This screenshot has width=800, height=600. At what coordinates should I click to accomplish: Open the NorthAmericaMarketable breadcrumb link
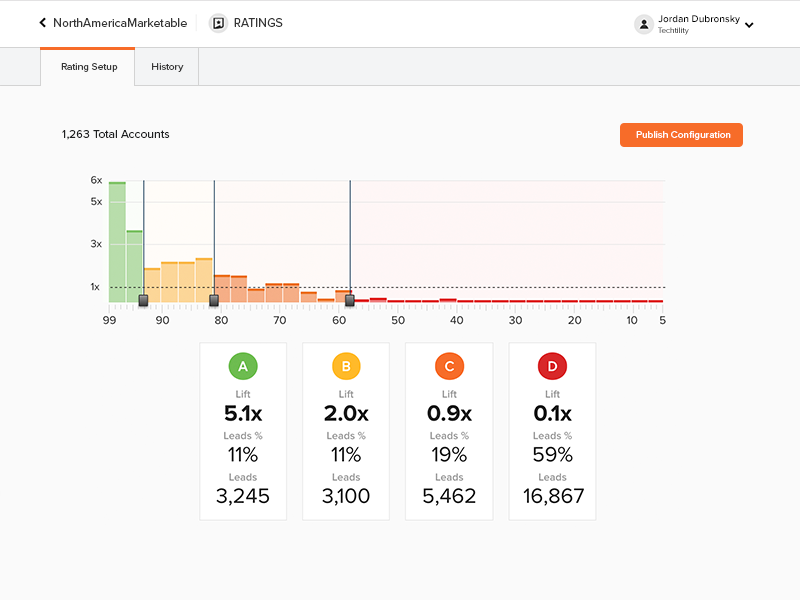pos(119,23)
